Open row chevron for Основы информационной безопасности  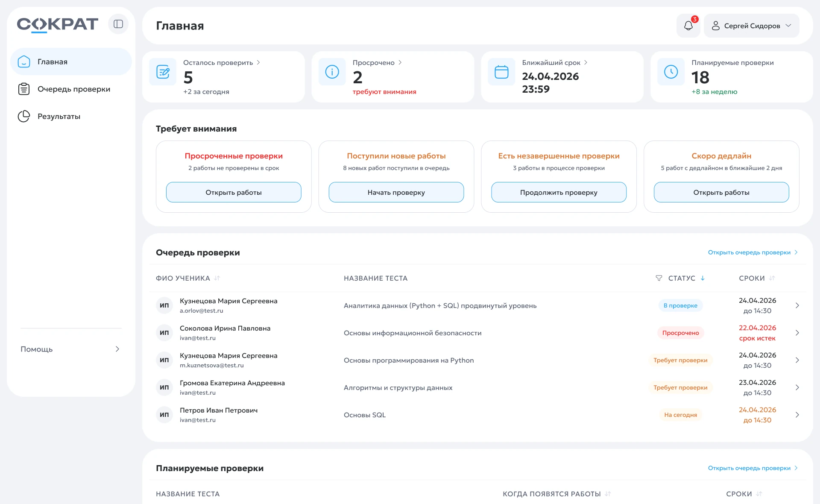pos(797,333)
